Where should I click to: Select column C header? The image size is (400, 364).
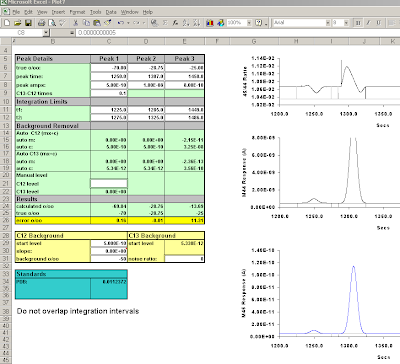(x=109, y=41)
